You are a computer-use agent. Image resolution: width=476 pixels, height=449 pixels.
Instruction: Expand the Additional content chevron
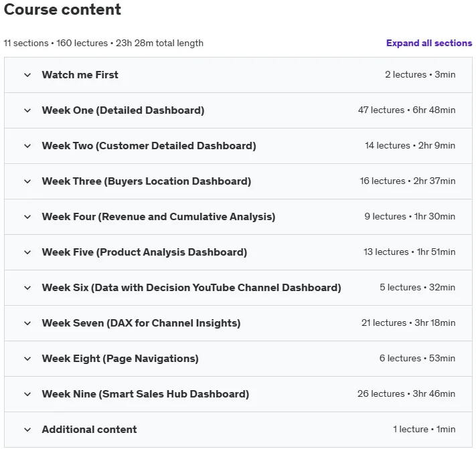27,430
